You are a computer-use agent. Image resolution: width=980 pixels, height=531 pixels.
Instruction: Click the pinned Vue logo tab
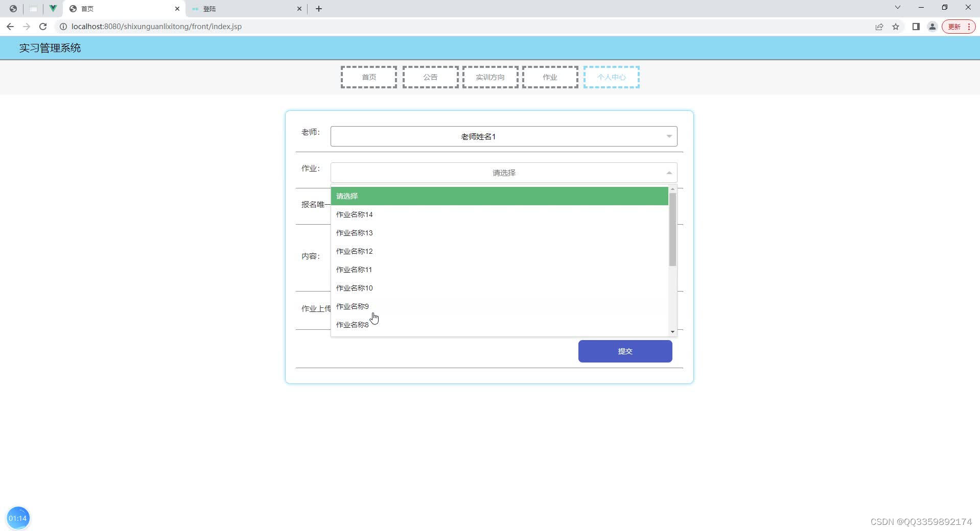click(53, 9)
